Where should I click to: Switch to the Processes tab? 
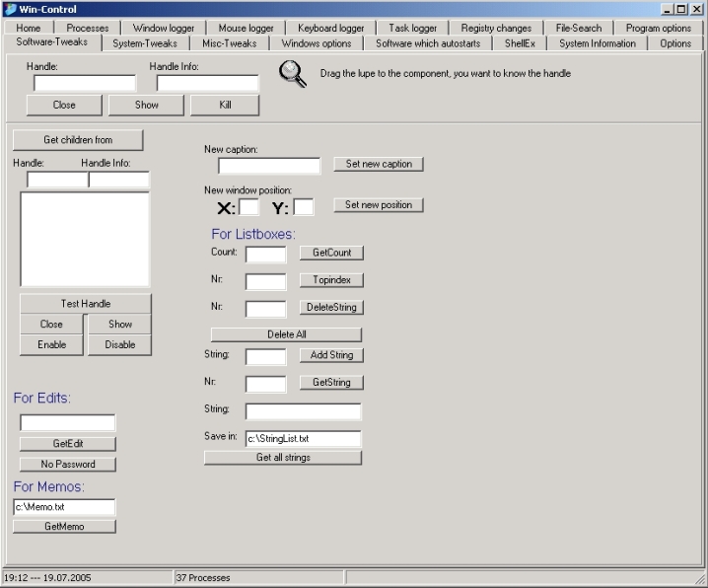click(88, 29)
